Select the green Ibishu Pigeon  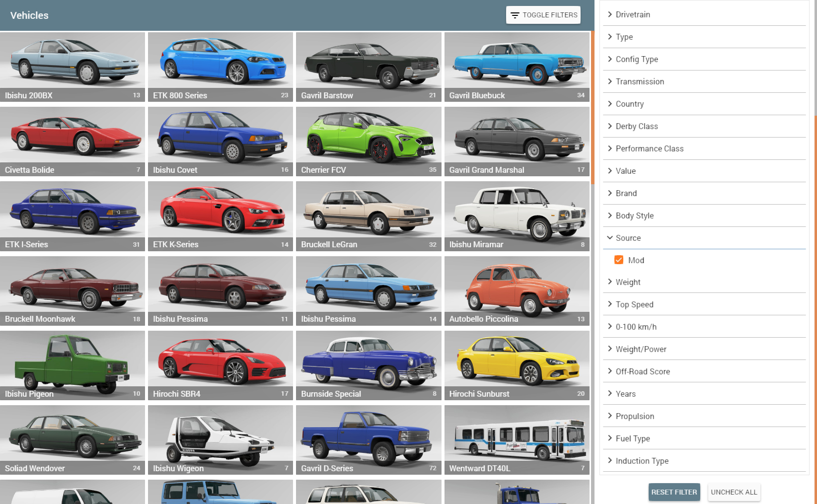coord(73,365)
